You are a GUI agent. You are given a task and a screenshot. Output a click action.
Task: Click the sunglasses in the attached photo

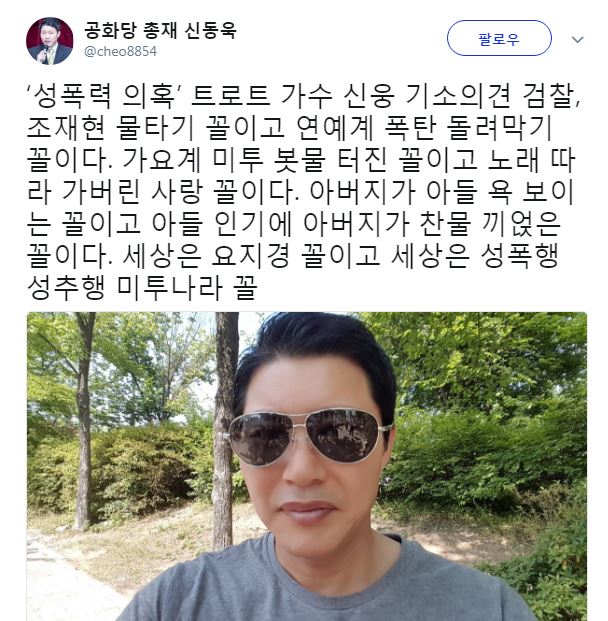coord(310,437)
